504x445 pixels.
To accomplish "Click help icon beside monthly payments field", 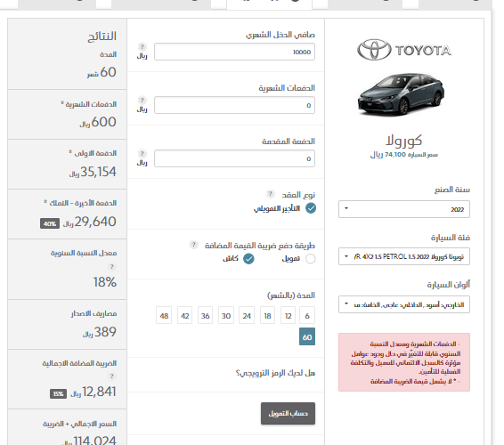I will click(x=142, y=101).
